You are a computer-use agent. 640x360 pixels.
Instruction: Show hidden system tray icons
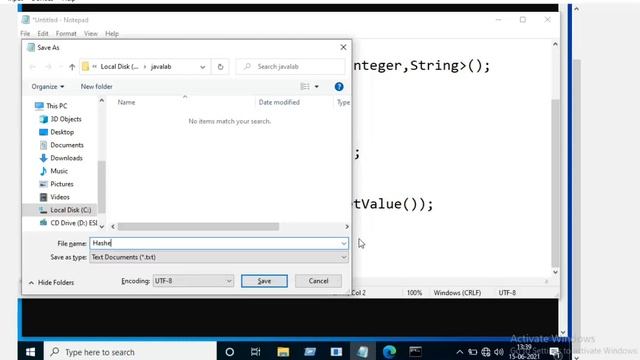460,352
